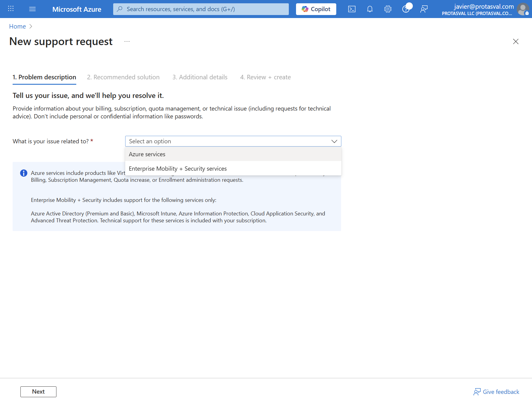Click the breadcrumb chevron after Home
This screenshot has width=532, height=405.
click(31, 26)
